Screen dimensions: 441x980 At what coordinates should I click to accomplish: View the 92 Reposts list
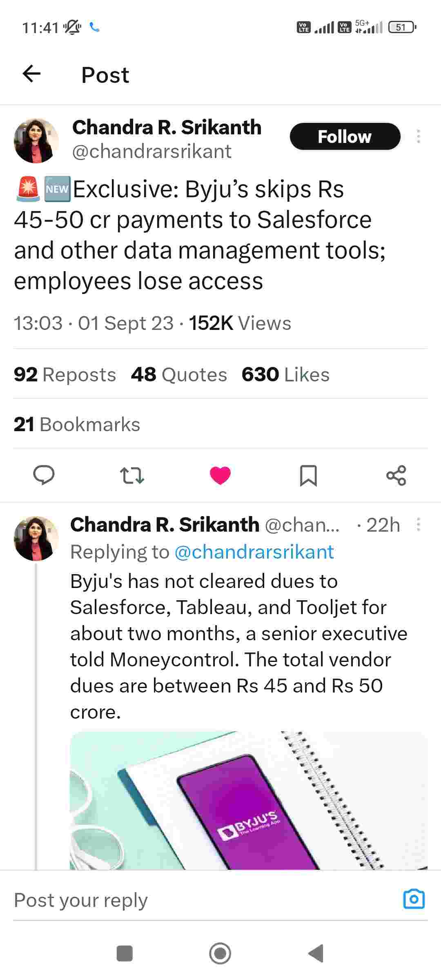65,374
